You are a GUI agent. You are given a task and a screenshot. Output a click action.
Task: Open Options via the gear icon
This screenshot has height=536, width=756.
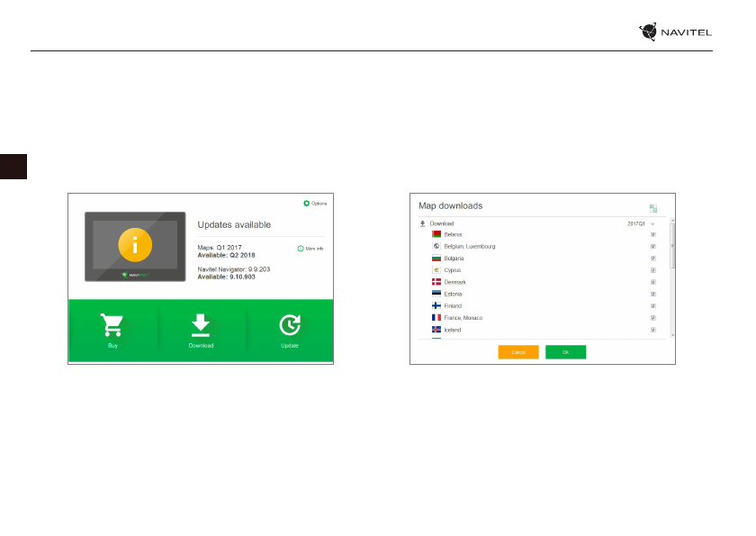click(307, 204)
